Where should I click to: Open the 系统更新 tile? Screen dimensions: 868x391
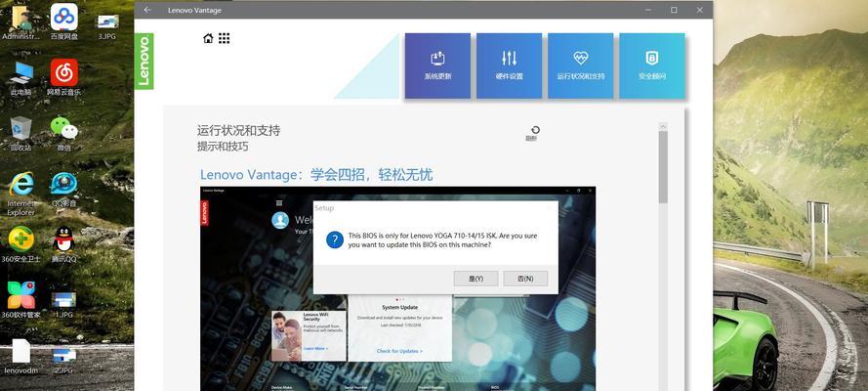click(437, 65)
